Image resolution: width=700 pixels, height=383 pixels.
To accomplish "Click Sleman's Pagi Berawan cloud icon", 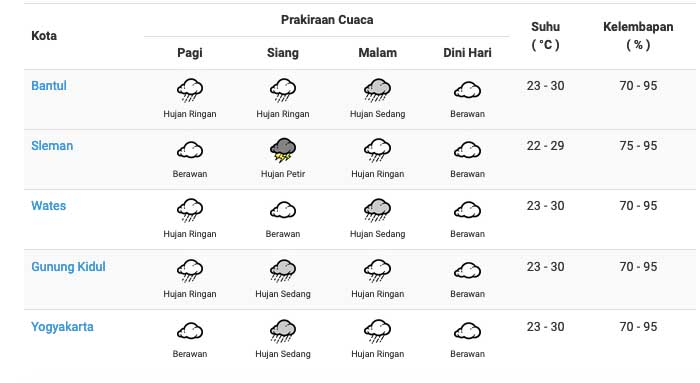I will pos(190,150).
